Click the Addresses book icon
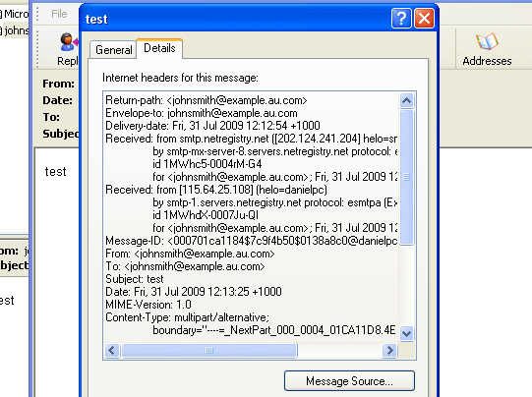 pyautogui.click(x=487, y=41)
